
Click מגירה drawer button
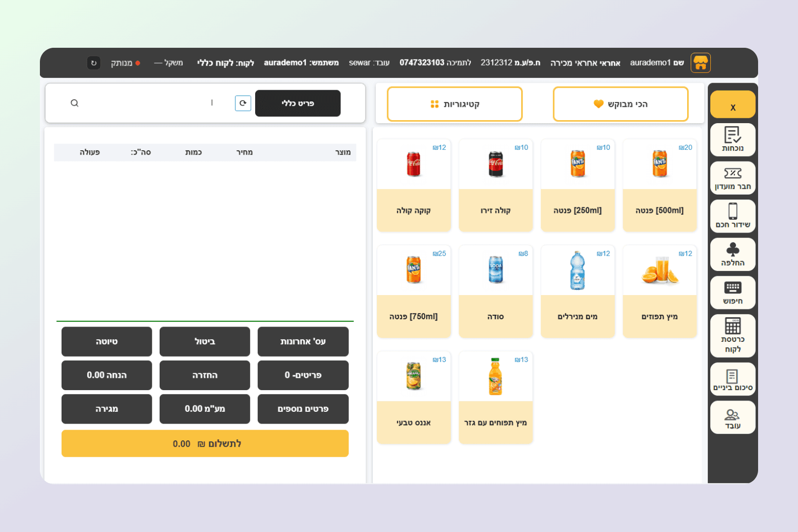(107, 409)
